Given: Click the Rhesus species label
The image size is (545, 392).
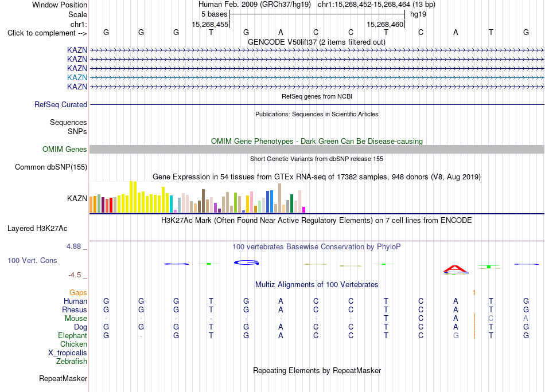Looking at the screenshot, I should click(75, 309).
